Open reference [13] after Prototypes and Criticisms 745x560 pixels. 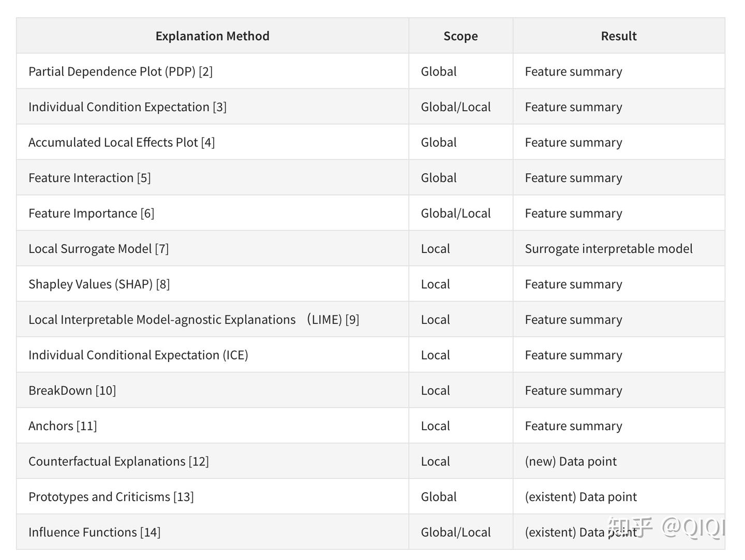tap(184, 497)
